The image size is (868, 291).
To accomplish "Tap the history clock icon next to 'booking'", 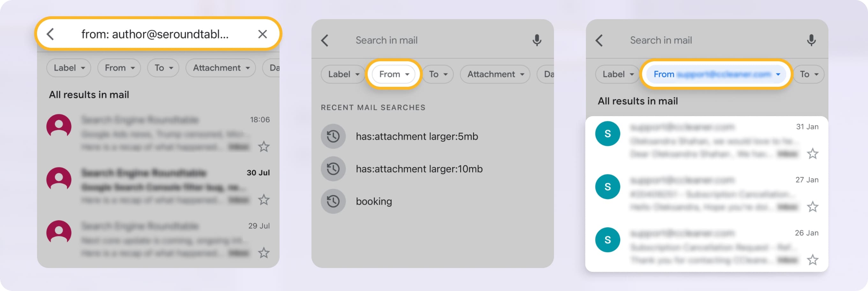I will 333,201.
